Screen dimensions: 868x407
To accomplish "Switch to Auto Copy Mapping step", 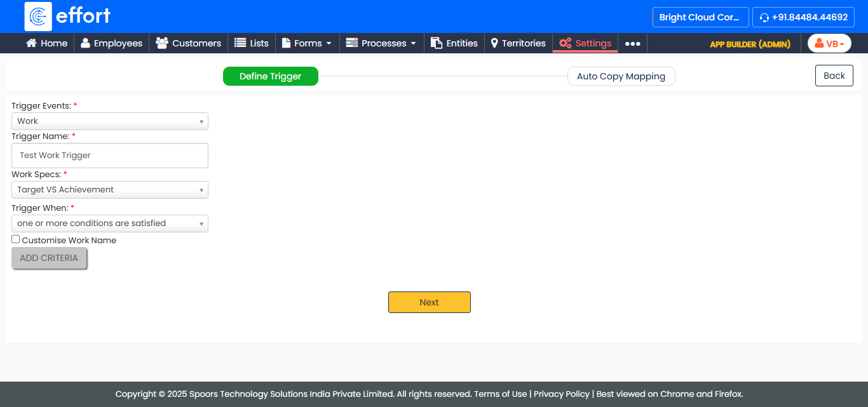I will click(621, 76).
